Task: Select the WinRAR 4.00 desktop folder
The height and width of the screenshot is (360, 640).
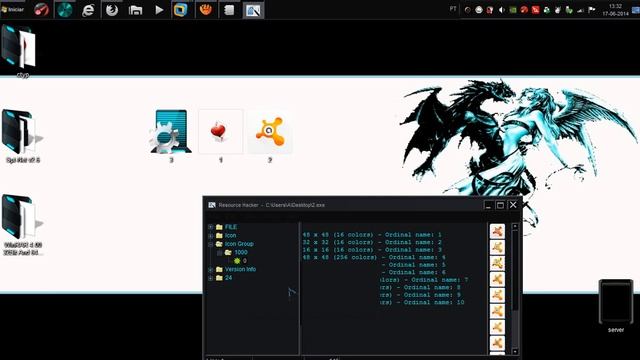Action: point(23,224)
